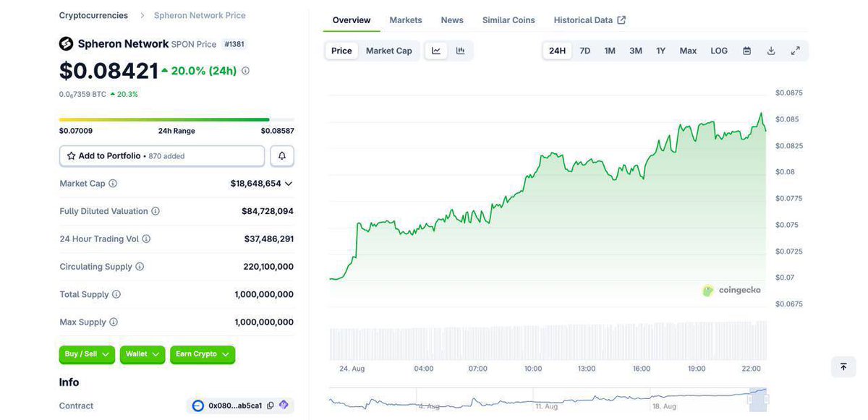Open the Buy / Sell dropdown

[x=87, y=354]
